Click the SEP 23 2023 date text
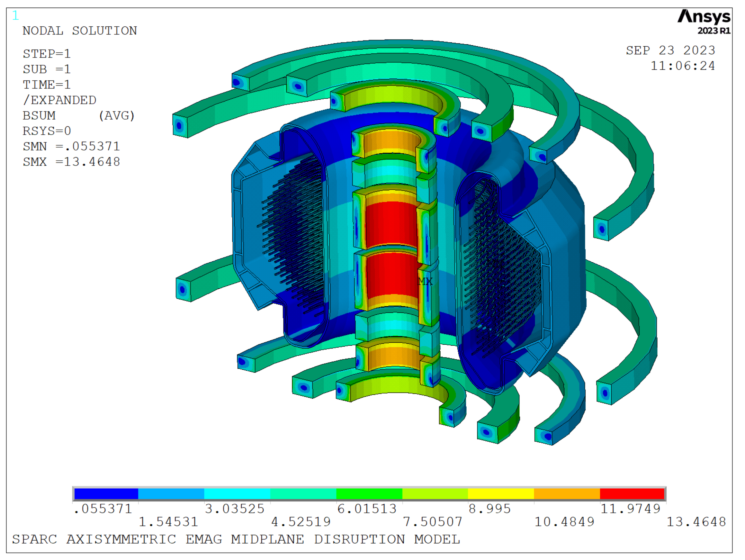Viewport: 745px width, 560px height. 670,50
